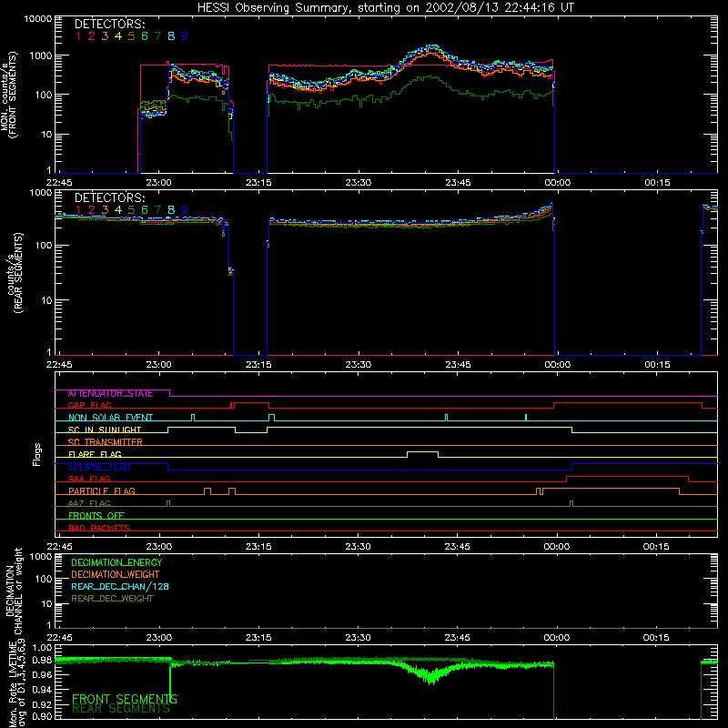Click 00:00 tick label below rear segments plot
This screenshot has width=728, height=728.
(557, 365)
